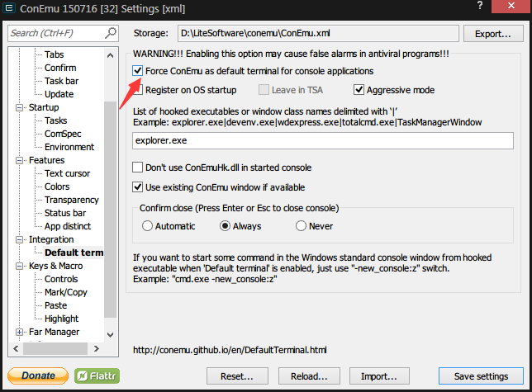Select Far Manager tree label

pos(54,332)
